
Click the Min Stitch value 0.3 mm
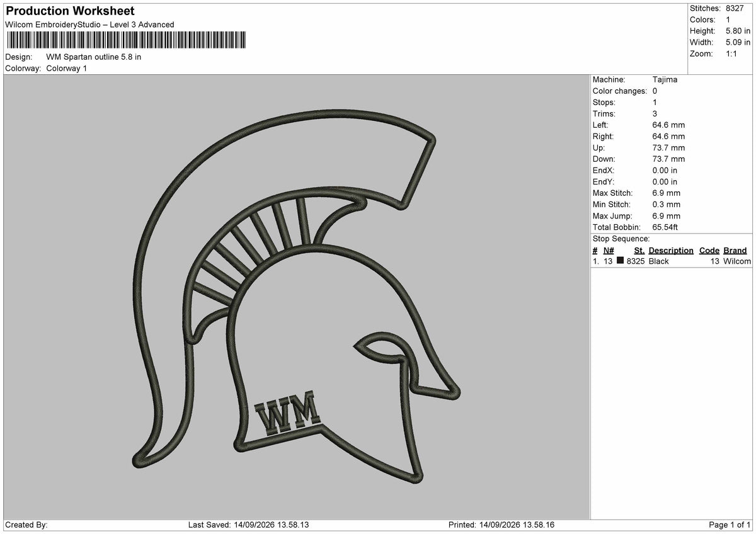[x=667, y=205]
